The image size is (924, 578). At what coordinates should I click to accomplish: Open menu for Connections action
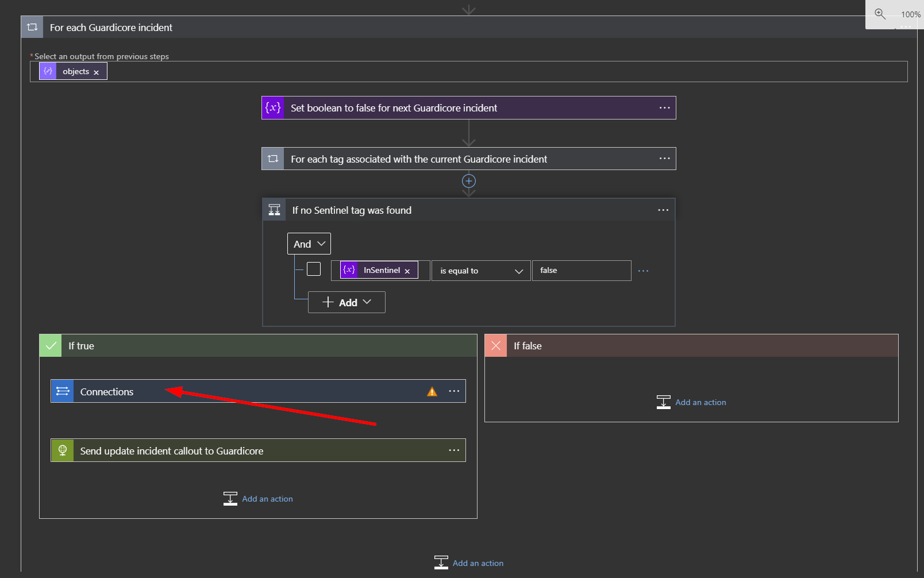point(454,391)
